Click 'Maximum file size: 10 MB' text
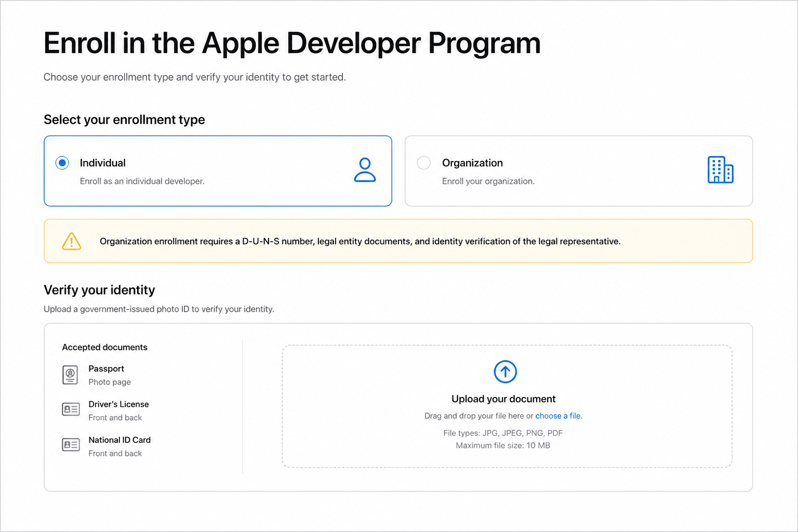 (503, 446)
